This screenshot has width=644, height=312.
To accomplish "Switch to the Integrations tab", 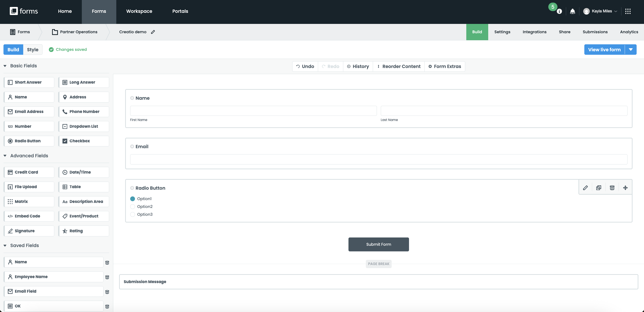I will coord(534,32).
